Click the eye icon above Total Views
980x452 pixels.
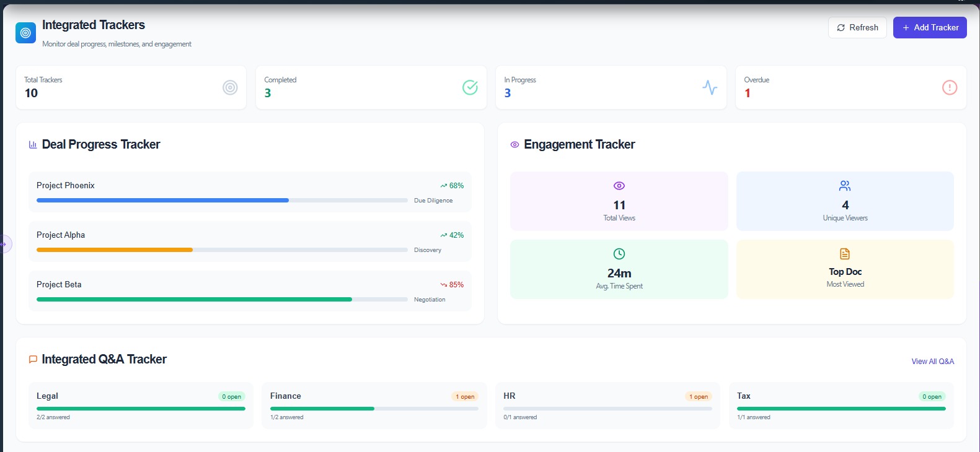[619, 186]
